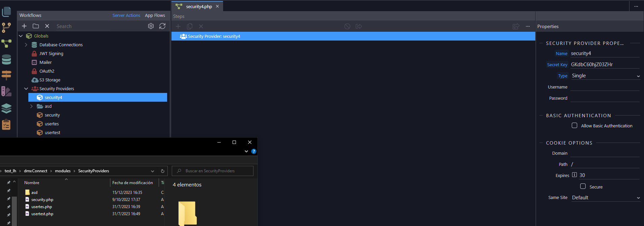Image resolution: width=644 pixels, height=226 pixels.
Task: Select usertest.php in the file list
Action: click(x=42, y=214)
